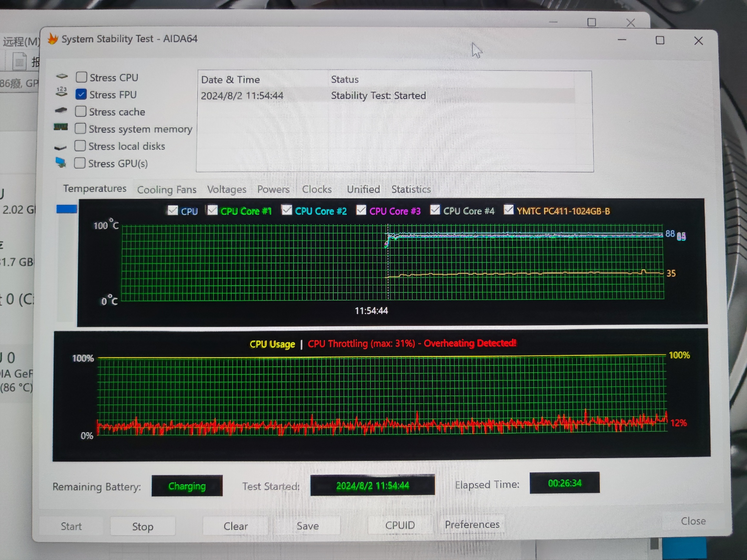Viewport: 747px width, 560px height.
Task: Click the Start button
Action: click(x=71, y=526)
